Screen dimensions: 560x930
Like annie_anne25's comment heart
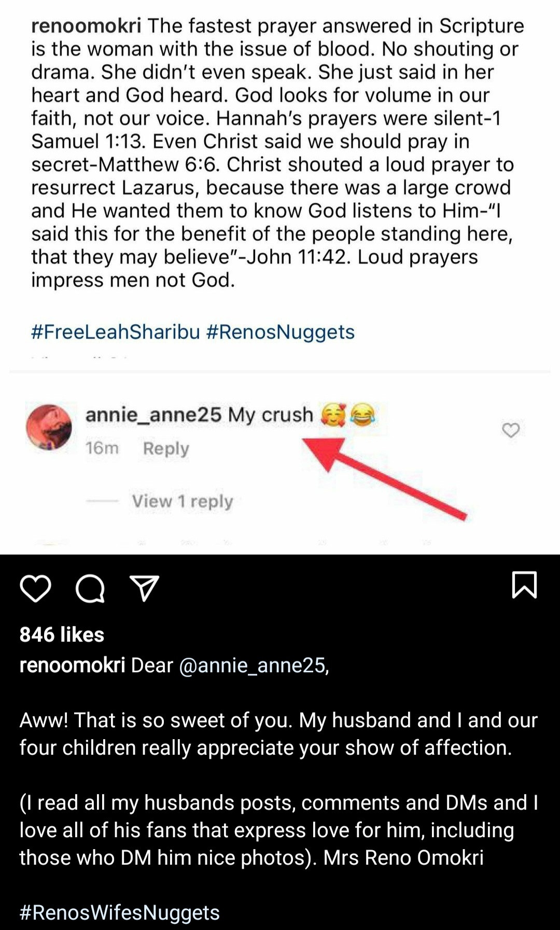click(x=511, y=430)
